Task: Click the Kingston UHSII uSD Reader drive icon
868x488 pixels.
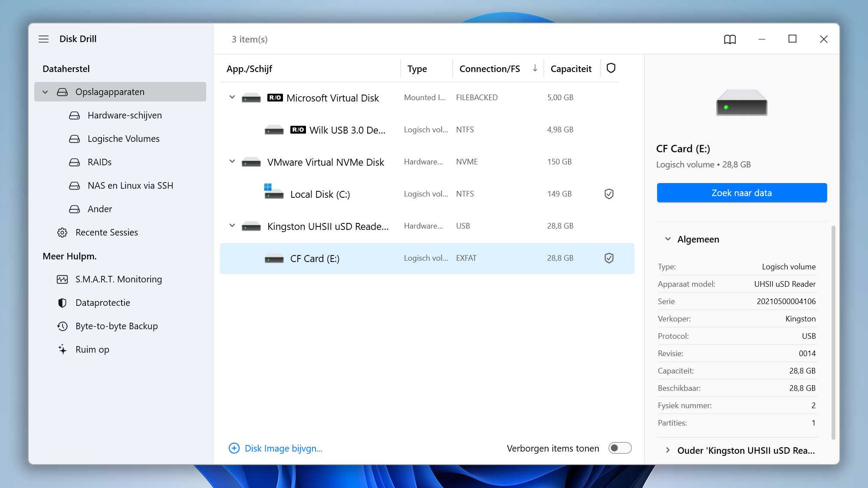Action: coord(251,226)
